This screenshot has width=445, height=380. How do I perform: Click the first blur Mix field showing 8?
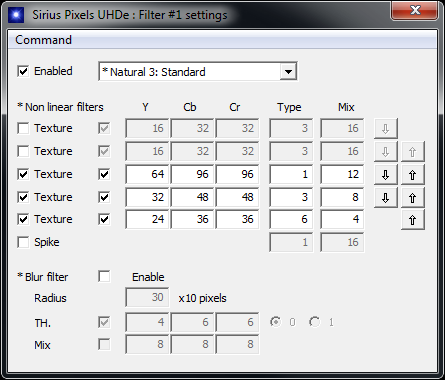[147, 344]
